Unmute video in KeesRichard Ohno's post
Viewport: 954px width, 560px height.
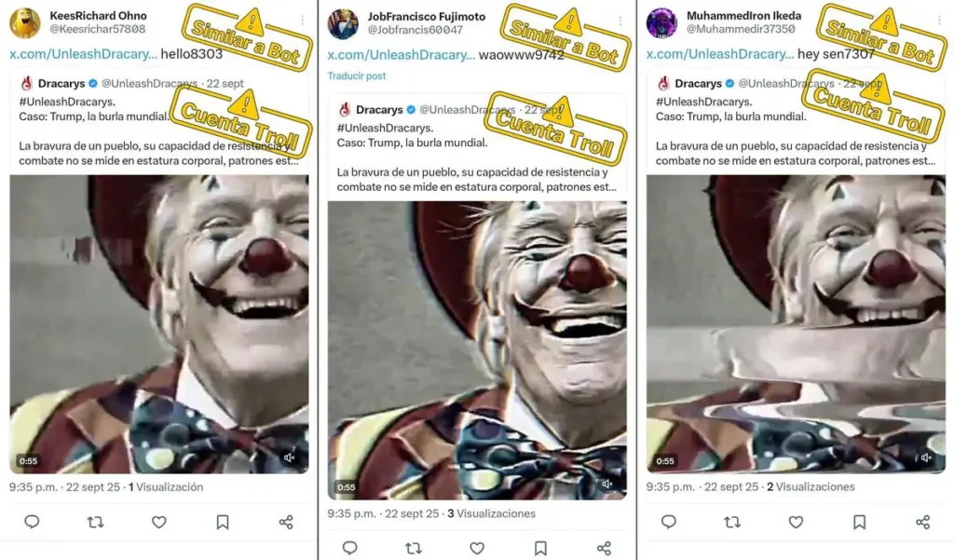[290, 458]
